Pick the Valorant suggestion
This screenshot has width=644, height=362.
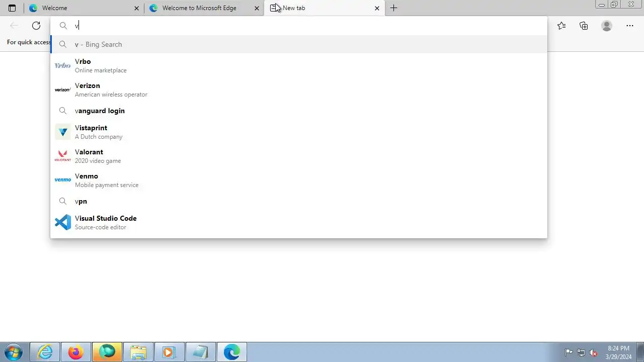coord(299,156)
